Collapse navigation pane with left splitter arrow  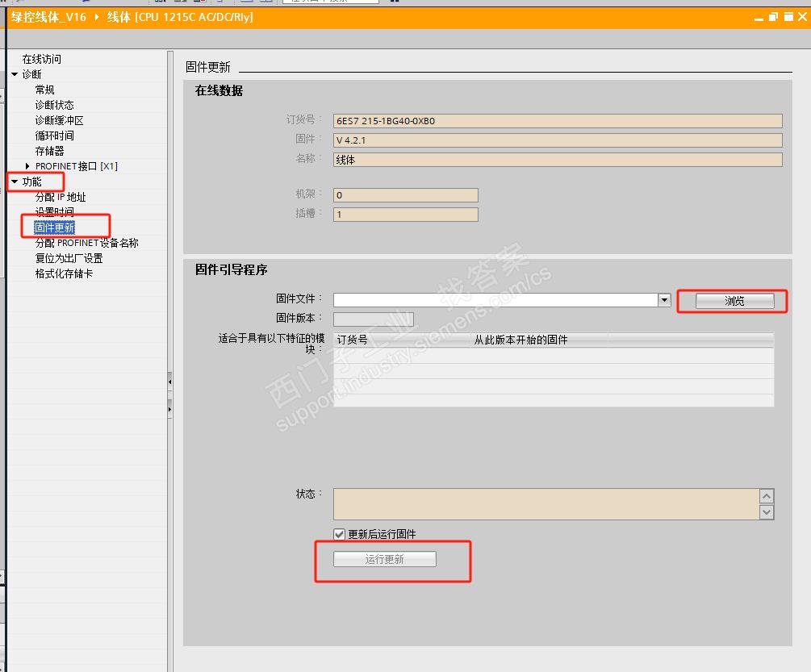[x=169, y=382]
